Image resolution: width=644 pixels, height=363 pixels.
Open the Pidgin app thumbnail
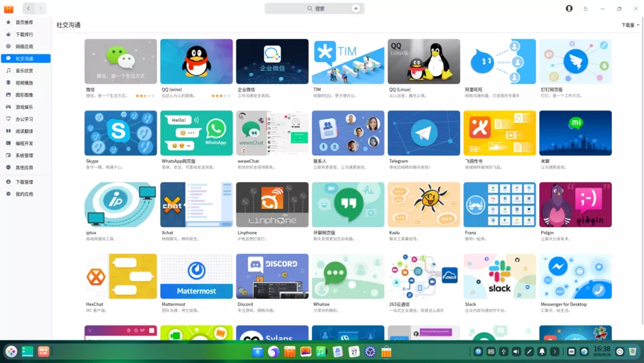pyautogui.click(x=575, y=205)
